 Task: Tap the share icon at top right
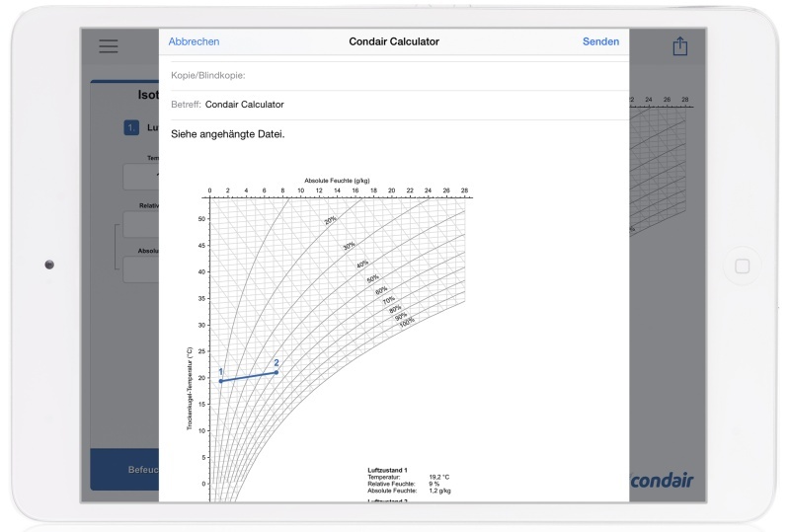pyautogui.click(x=680, y=45)
